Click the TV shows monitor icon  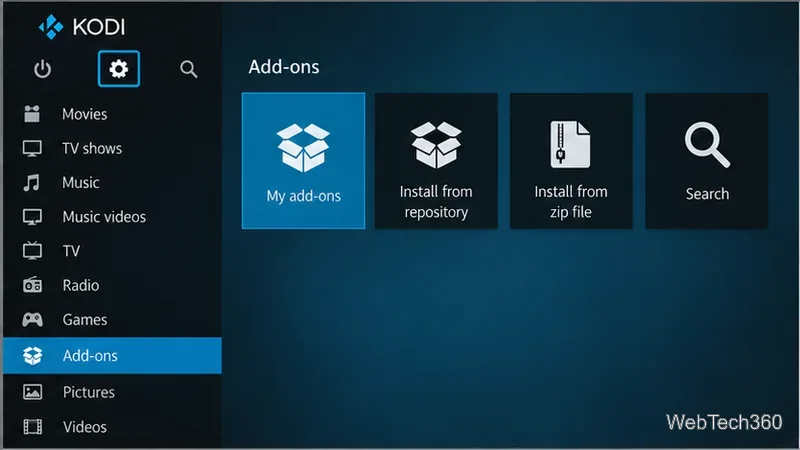pos(32,148)
